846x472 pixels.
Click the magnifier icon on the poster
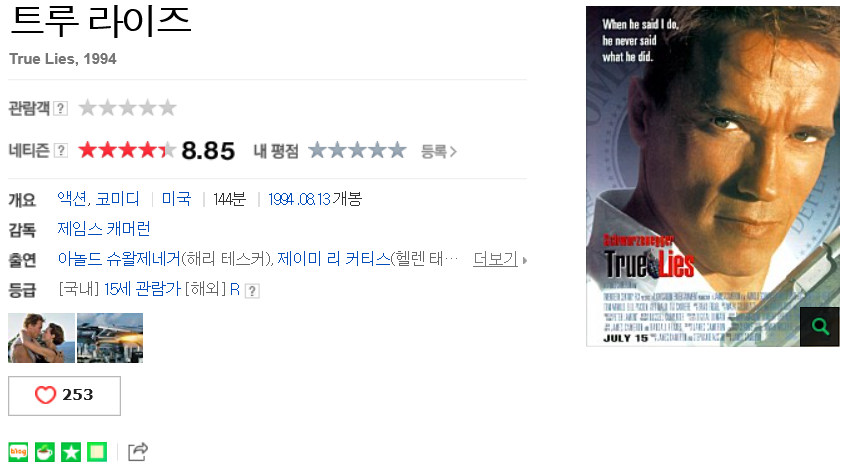[819, 326]
